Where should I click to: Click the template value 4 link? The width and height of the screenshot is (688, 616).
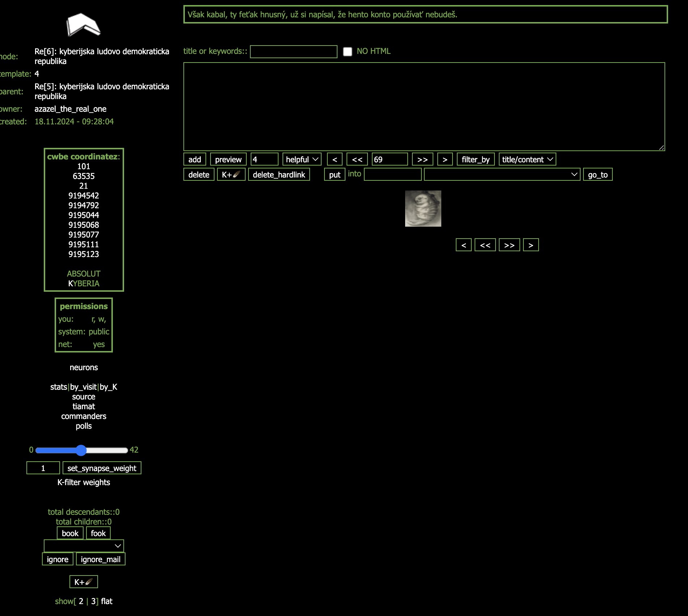point(37,74)
